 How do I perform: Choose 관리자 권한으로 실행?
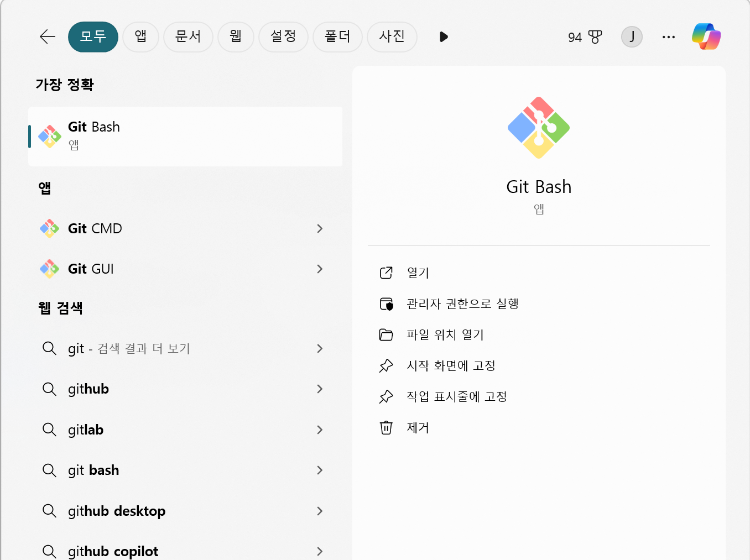462,303
